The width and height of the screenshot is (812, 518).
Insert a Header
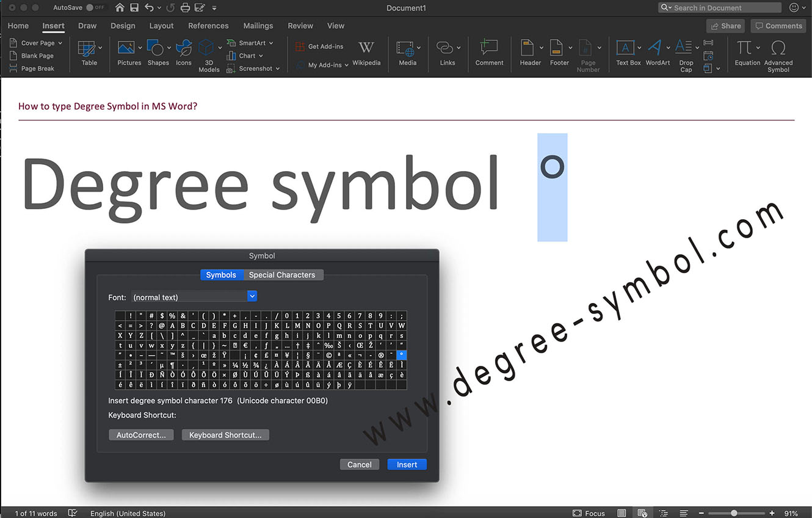[529, 53]
